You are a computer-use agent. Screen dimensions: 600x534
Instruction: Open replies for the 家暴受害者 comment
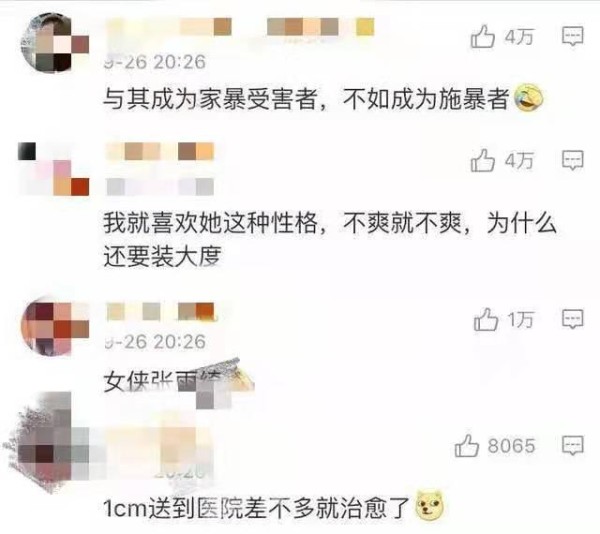coord(572,36)
